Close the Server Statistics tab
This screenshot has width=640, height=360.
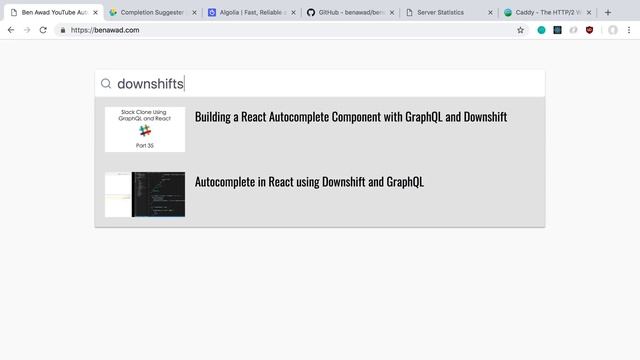(x=490, y=13)
